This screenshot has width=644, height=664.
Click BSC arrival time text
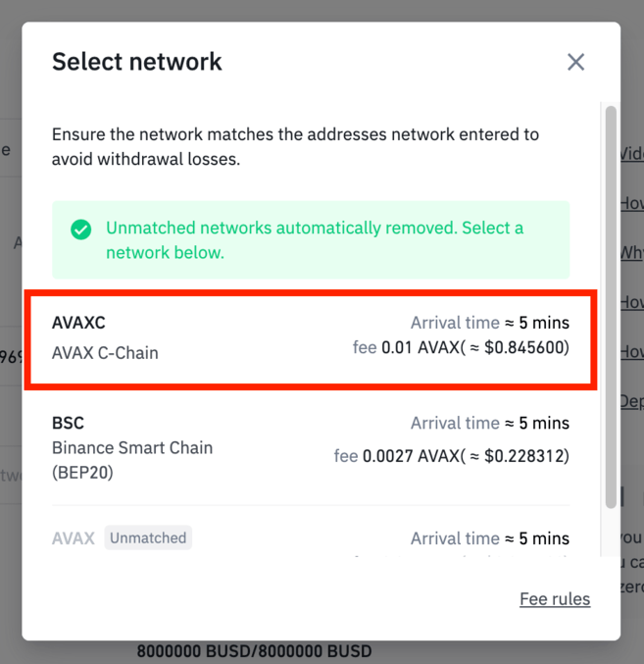point(489,424)
